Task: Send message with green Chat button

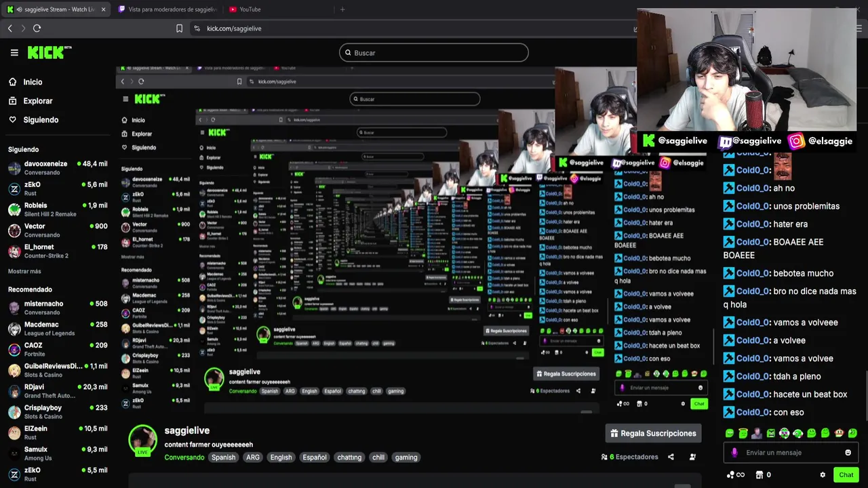Action: 846,475
